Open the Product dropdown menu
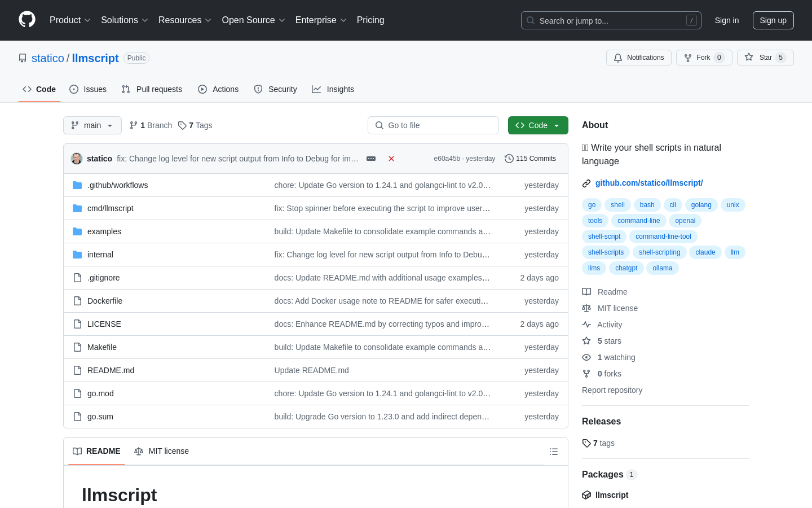The height and width of the screenshot is (508, 812). (x=70, y=20)
